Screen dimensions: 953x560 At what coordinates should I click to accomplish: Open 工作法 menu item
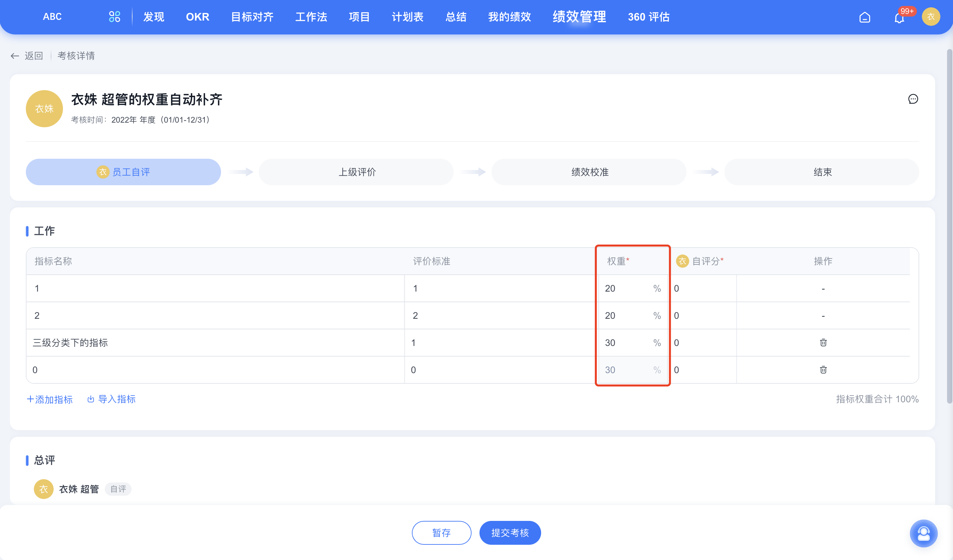(311, 17)
